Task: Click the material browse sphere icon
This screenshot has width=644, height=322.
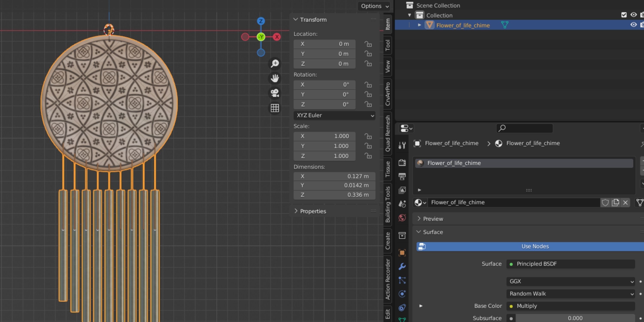Action: [x=420, y=202]
